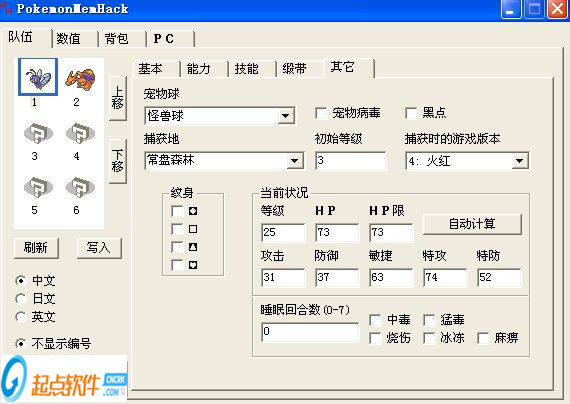This screenshot has height=404, width=570.
Task: Select the 不显示编号 radio option
Action: pyautogui.click(x=20, y=343)
